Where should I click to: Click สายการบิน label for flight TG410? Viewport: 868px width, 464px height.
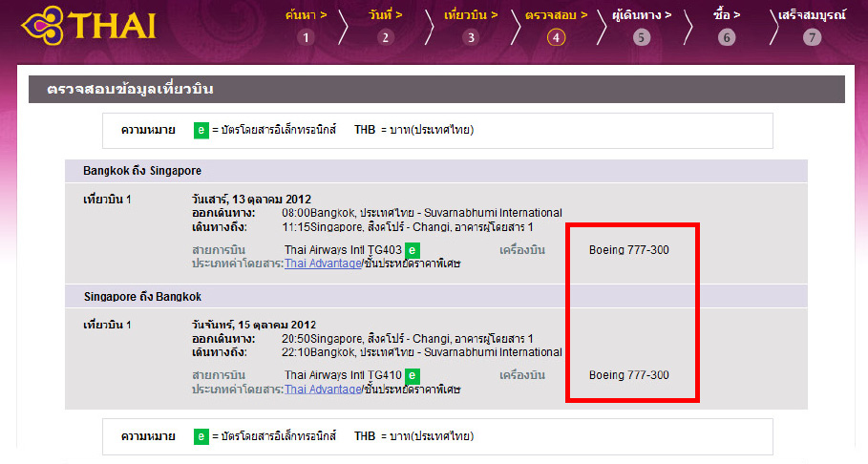[219, 375]
